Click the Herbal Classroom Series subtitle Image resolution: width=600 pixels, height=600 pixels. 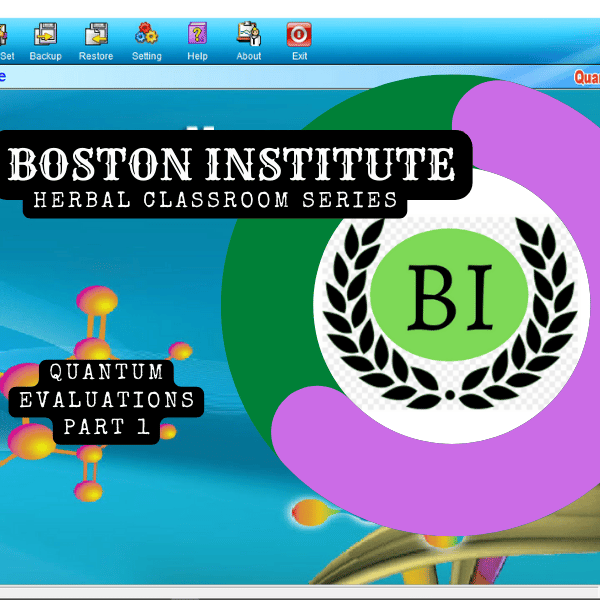tap(215, 200)
